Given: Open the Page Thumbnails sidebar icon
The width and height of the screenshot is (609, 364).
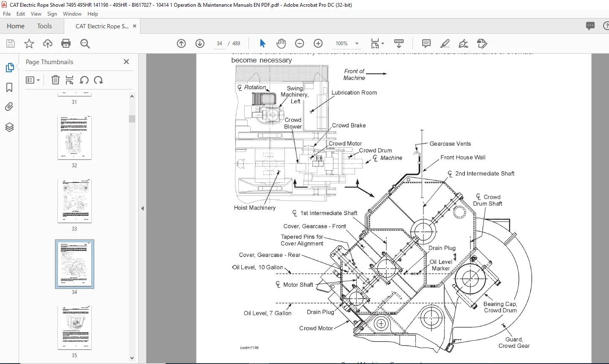Looking at the screenshot, I should pyautogui.click(x=9, y=68).
